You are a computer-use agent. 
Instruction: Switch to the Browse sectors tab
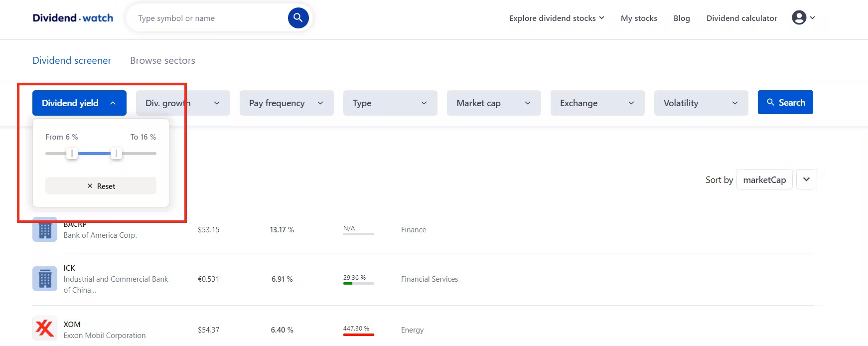tap(162, 60)
